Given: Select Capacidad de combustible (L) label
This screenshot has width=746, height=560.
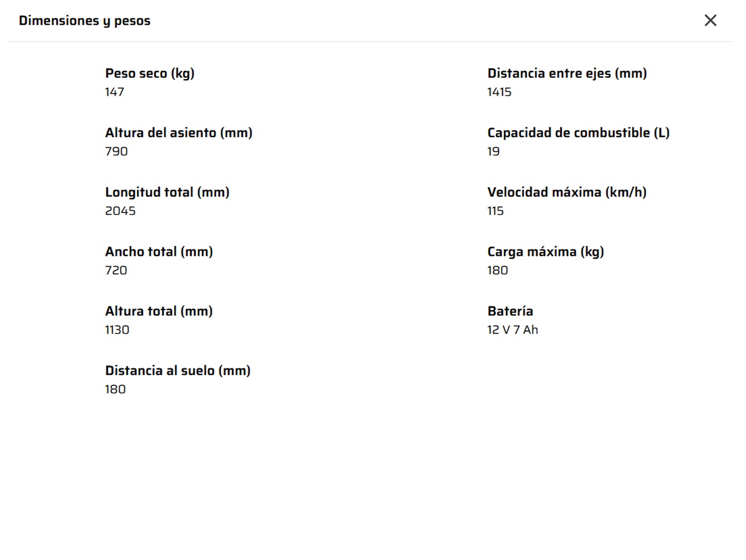Looking at the screenshot, I should click(578, 133).
